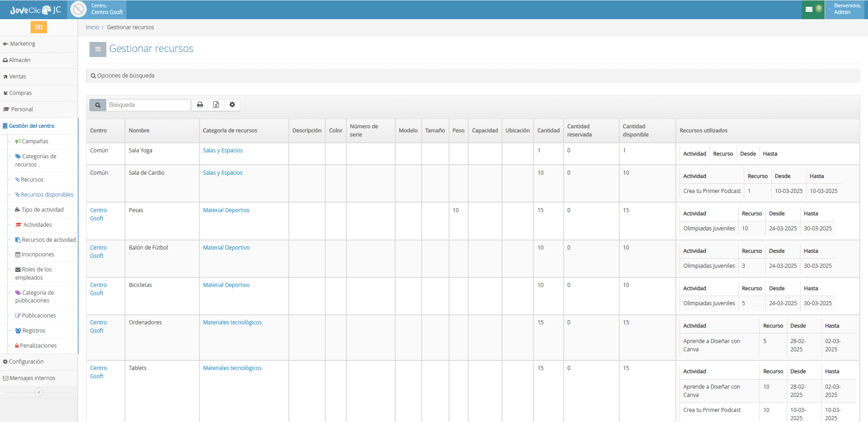Click Crea tu Primer Podcast in Sala de Cardio row
This screenshot has height=422, width=868.
point(712,191)
